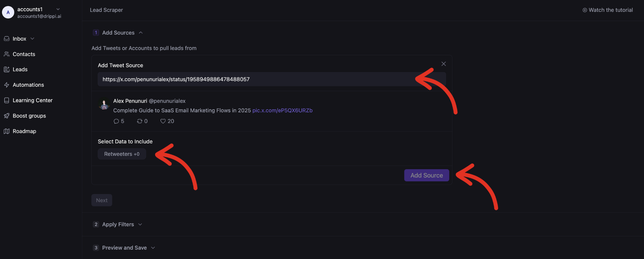Image resolution: width=644 pixels, height=259 pixels.
Task: Expand the Preview and Save section
Action: [x=153, y=247]
